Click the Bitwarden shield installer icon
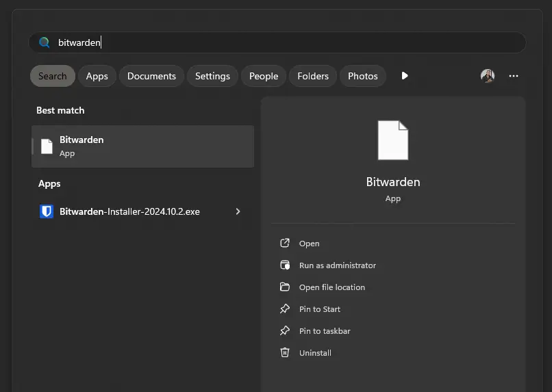The width and height of the screenshot is (552, 392). (x=47, y=211)
